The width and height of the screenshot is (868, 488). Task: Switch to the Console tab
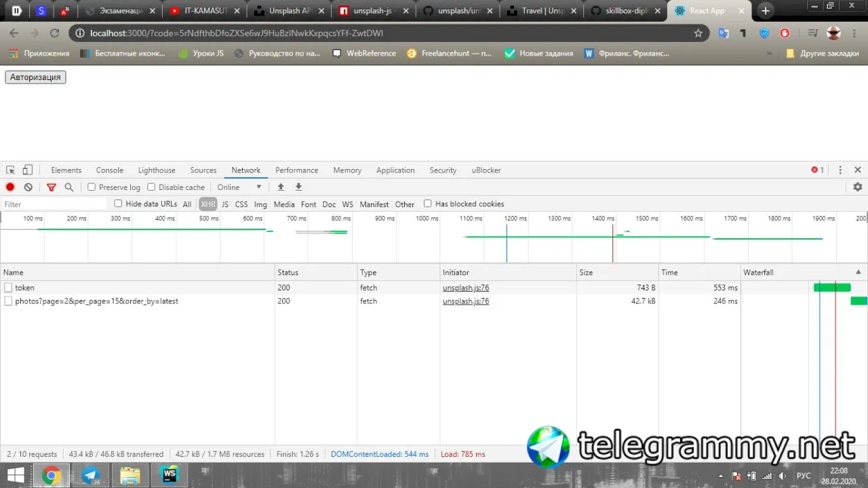click(110, 170)
